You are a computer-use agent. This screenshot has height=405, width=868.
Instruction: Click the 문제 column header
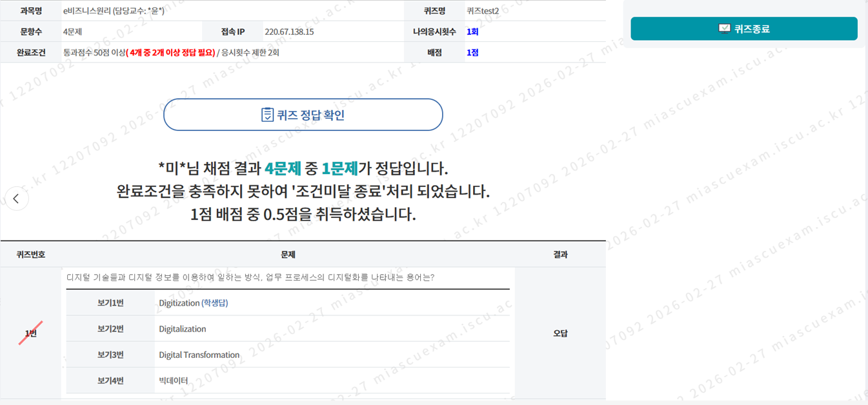pos(288,255)
